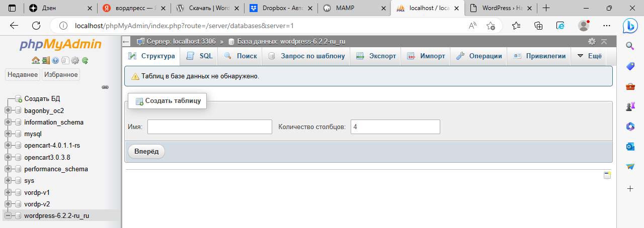The image size is (644, 228).
Task: Expand the bagonby_oc2 database tree node
Action: pos(8,110)
